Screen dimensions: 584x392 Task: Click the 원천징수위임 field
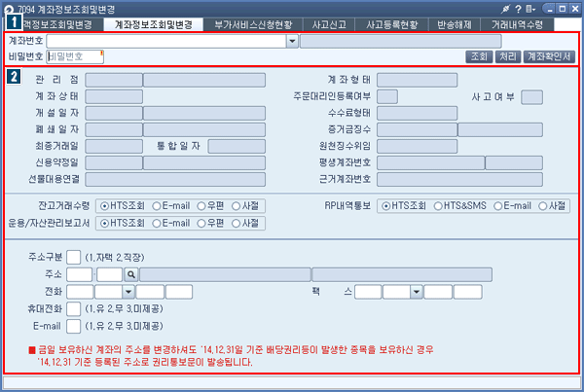tap(418, 146)
